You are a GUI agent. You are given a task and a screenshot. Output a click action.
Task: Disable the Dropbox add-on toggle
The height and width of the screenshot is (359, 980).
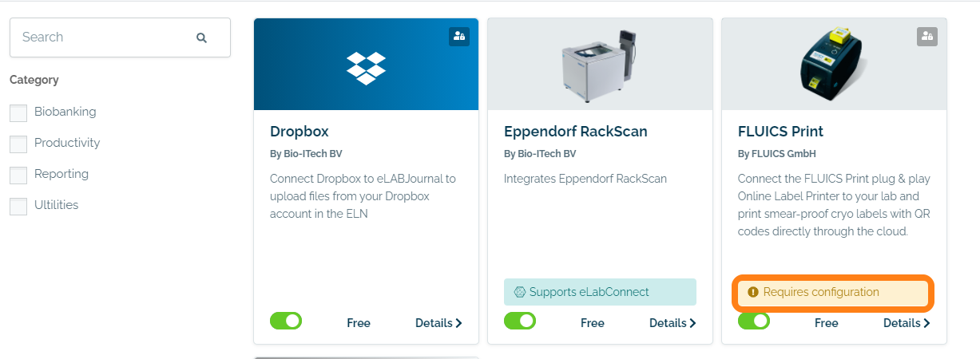286,321
